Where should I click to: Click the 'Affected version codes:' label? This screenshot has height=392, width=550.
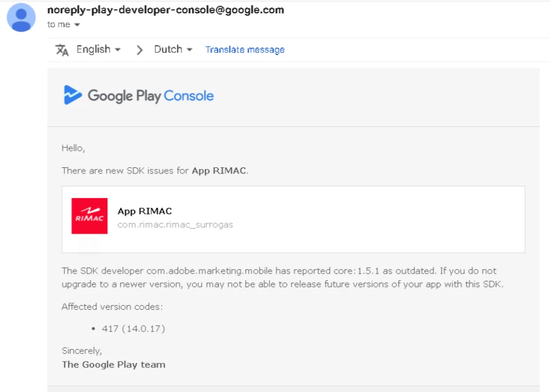click(112, 307)
